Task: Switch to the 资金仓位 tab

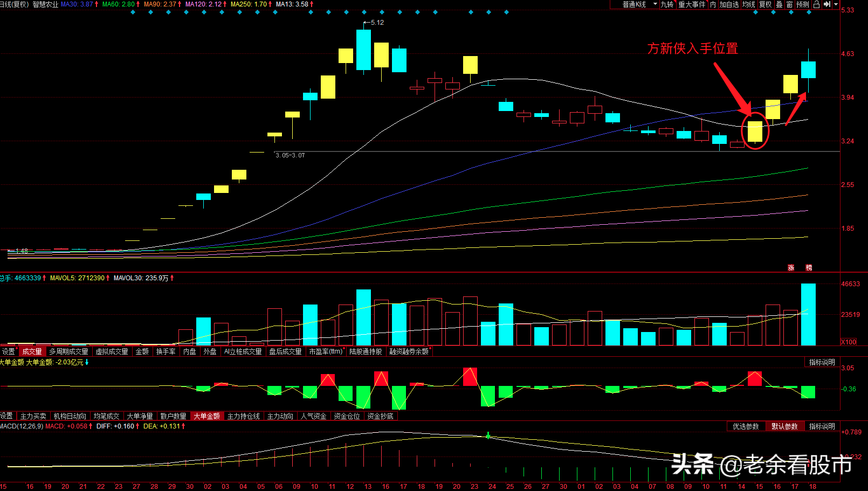Action: [x=347, y=416]
